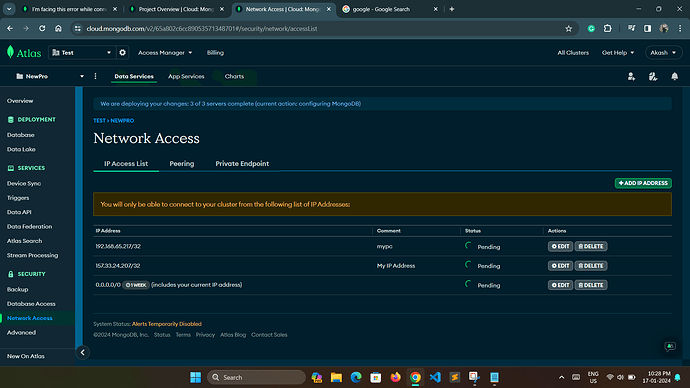Open Sublime Text from taskbar

click(455, 377)
